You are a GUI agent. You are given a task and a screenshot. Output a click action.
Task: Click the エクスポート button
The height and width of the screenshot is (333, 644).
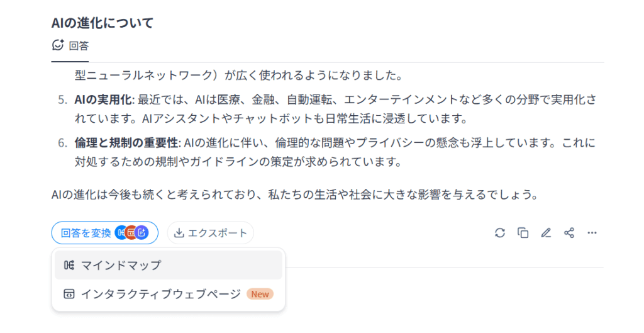[x=210, y=233]
